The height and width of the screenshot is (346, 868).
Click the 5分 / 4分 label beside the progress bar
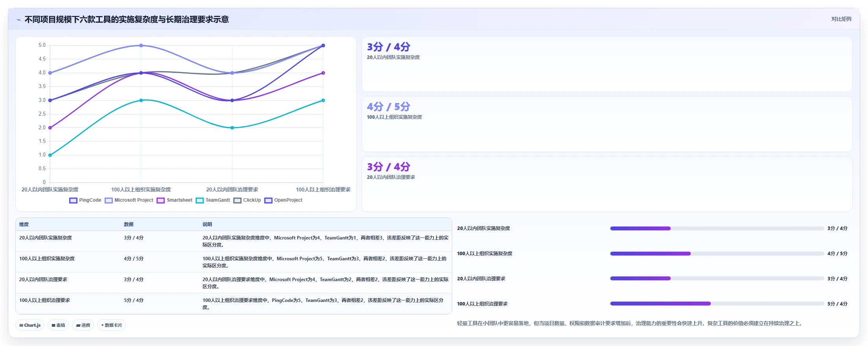pyautogui.click(x=837, y=304)
